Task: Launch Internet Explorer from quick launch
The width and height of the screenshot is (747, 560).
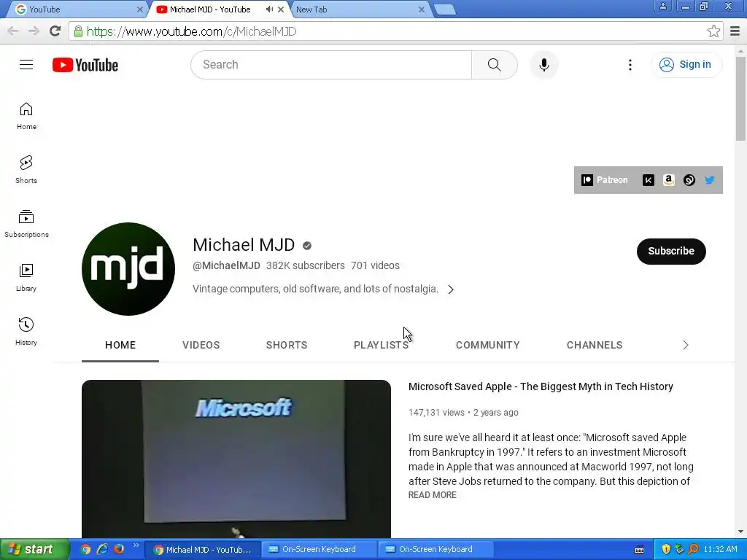Action: 102,549
